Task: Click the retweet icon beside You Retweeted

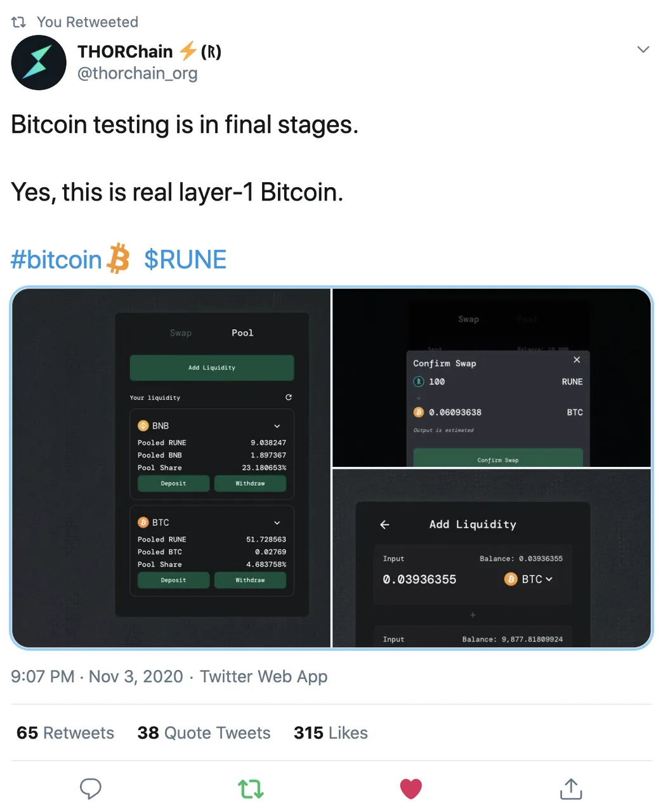Action: pyautogui.click(x=19, y=22)
